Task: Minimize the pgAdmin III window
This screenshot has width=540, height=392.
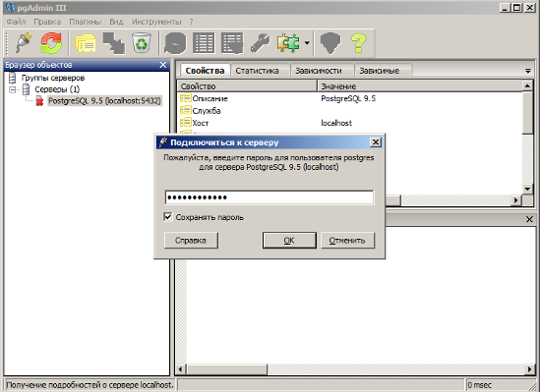Action: pyautogui.click(x=505, y=8)
